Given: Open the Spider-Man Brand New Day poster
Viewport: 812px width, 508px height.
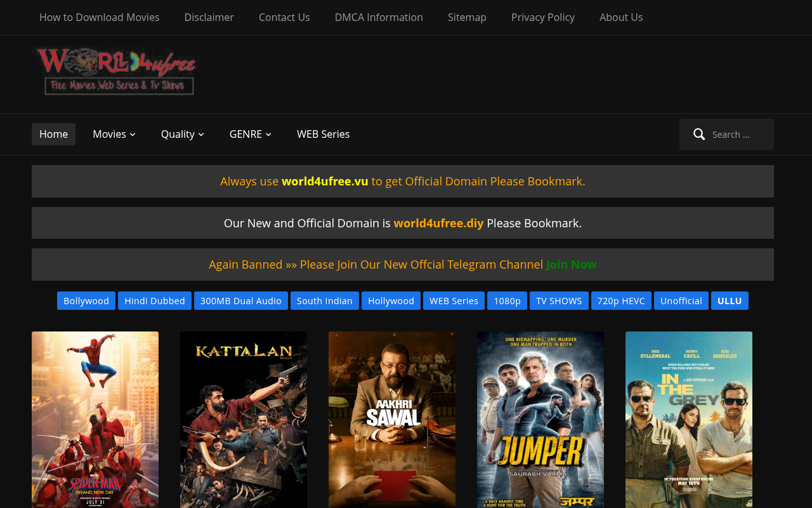Looking at the screenshot, I should click(95, 420).
